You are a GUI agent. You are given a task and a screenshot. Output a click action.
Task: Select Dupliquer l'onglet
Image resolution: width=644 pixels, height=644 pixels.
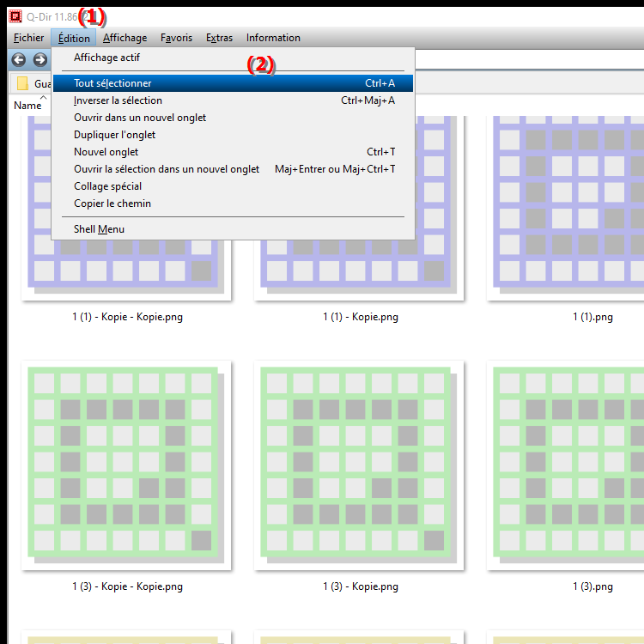[233, 135]
